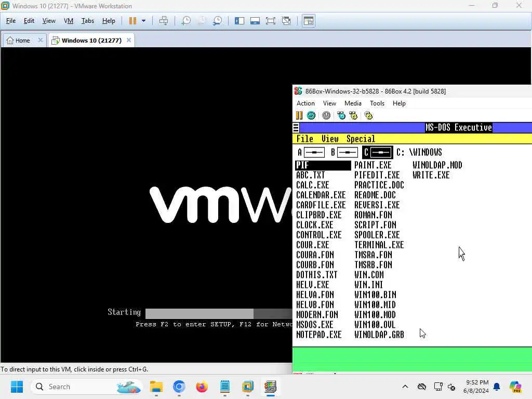
Task: Pause emulation with the 86Box pause icon
Action: pyautogui.click(x=299, y=115)
